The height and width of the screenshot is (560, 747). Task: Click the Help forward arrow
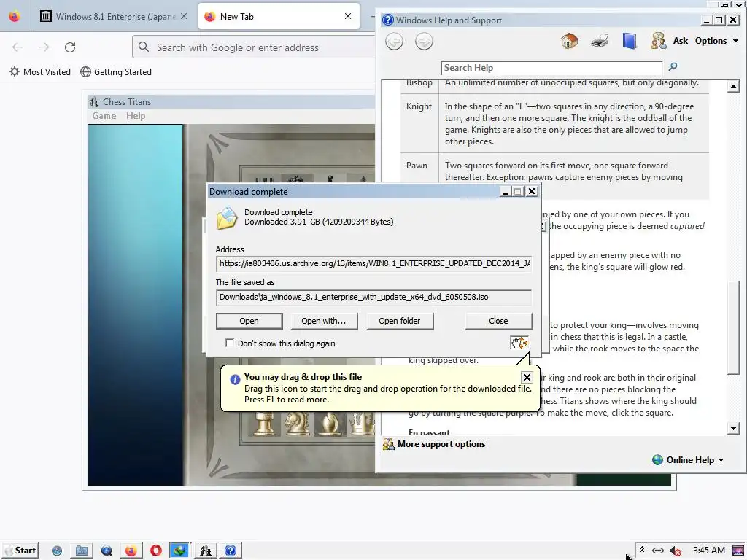[x=424, y=42]
